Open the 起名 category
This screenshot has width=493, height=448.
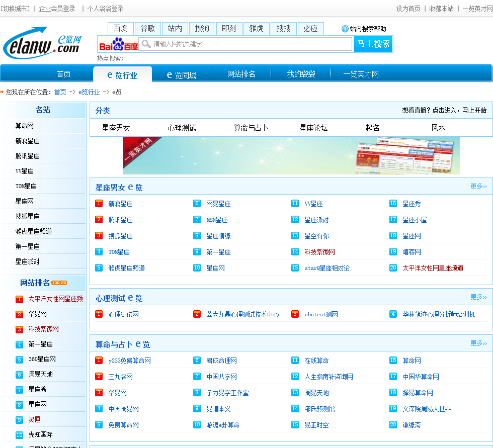click(x=372, y=128)
